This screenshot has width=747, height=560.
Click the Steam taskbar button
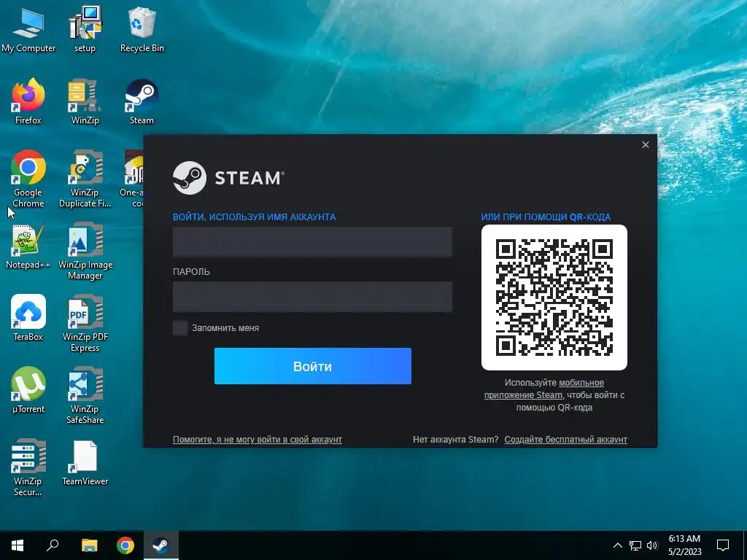click(x=161, y=545)
